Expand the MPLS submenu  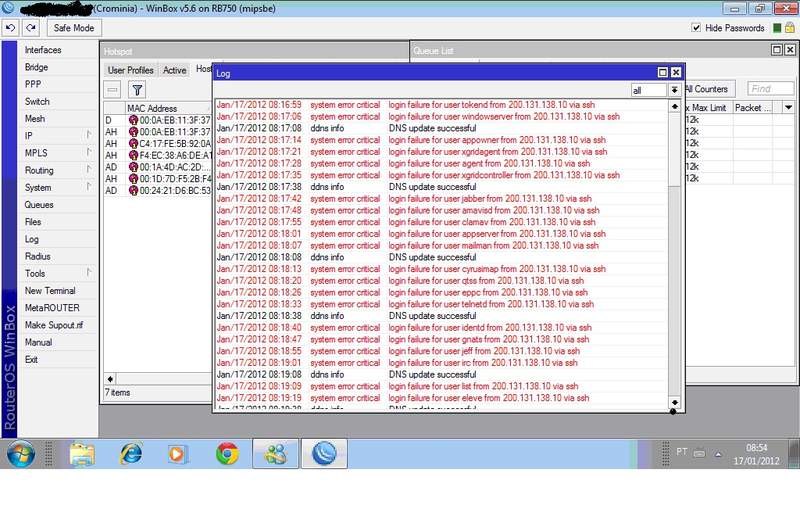(x=56, y=153)
